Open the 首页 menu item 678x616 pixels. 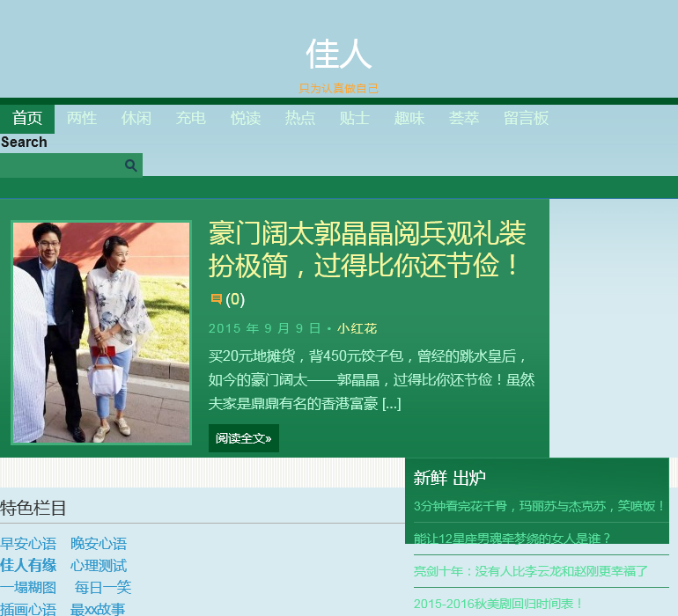click(27, 118)
